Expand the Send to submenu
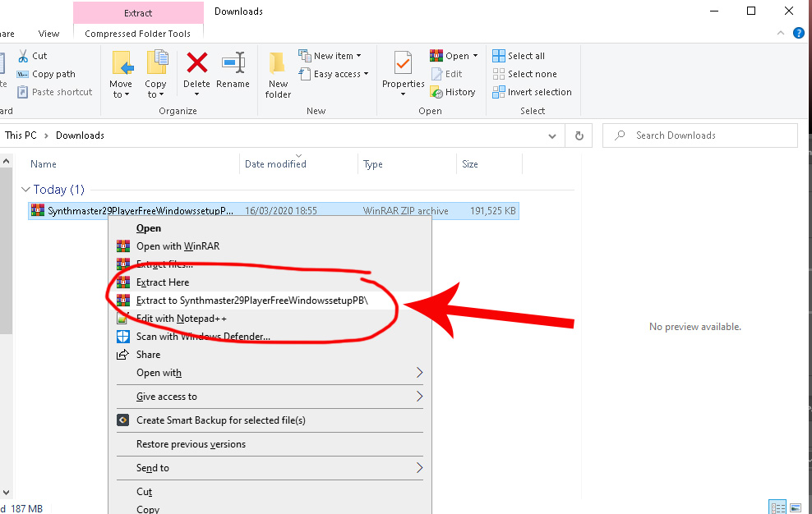The height and width of the screenshot is (514, 812). [270, 468]
